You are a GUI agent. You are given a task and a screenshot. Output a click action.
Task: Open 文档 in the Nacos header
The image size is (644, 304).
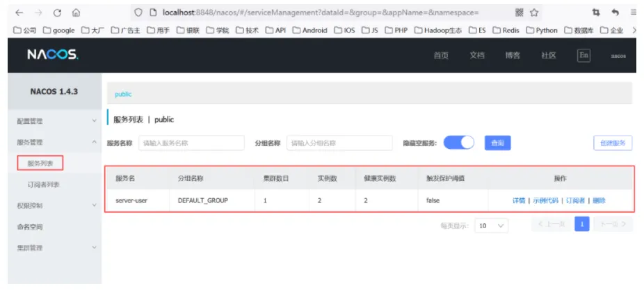(477, 56)
